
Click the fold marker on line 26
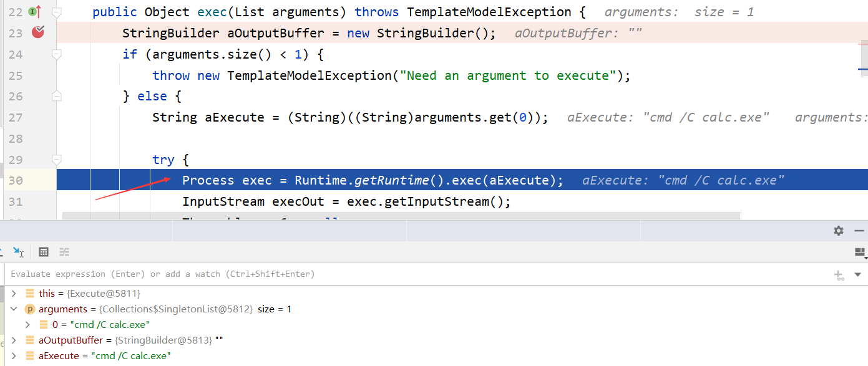tap(57, 96)
